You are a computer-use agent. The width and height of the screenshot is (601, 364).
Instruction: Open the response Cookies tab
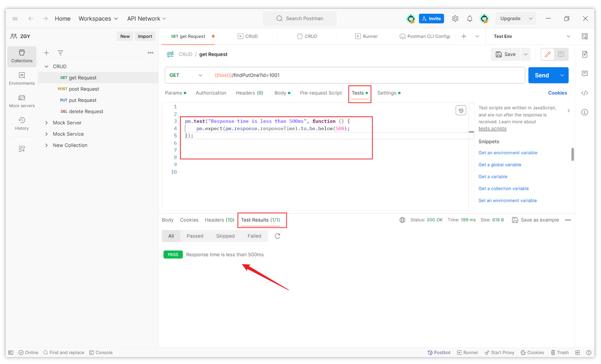coord(189,220)
